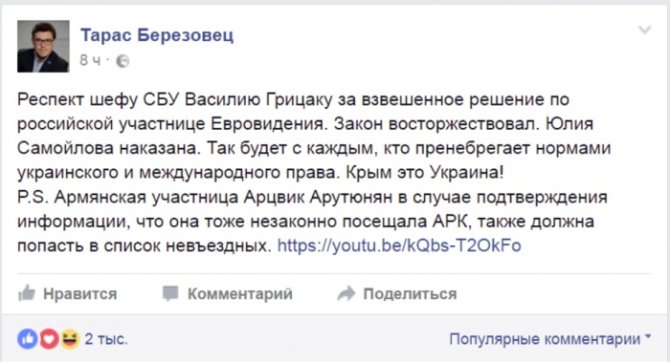Expand the Популярные комментарии sorting dropdown
The width and height of the screenshot is (670, 362).
[550, 339]
